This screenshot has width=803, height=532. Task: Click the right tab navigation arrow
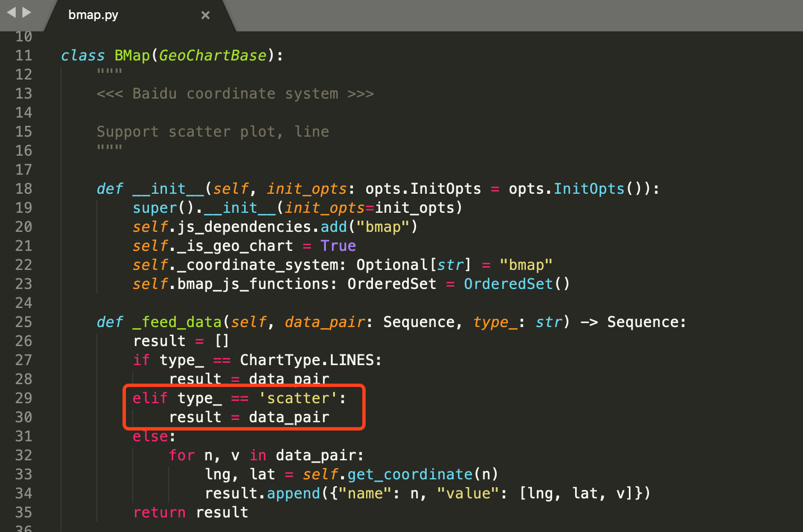pyautogui.click(x=26, y=12)
